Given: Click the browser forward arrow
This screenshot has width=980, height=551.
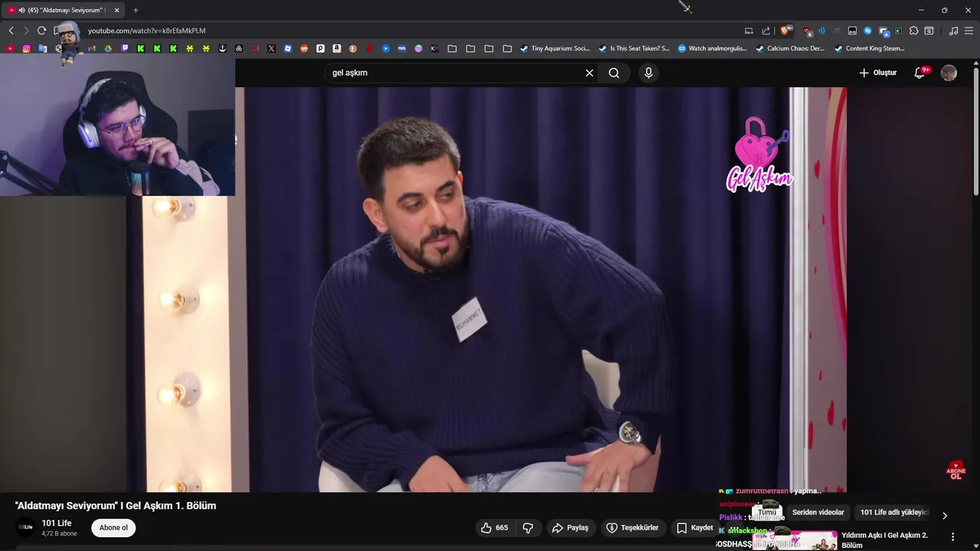Looking at the screenshot, I should [x=26, y=31].
